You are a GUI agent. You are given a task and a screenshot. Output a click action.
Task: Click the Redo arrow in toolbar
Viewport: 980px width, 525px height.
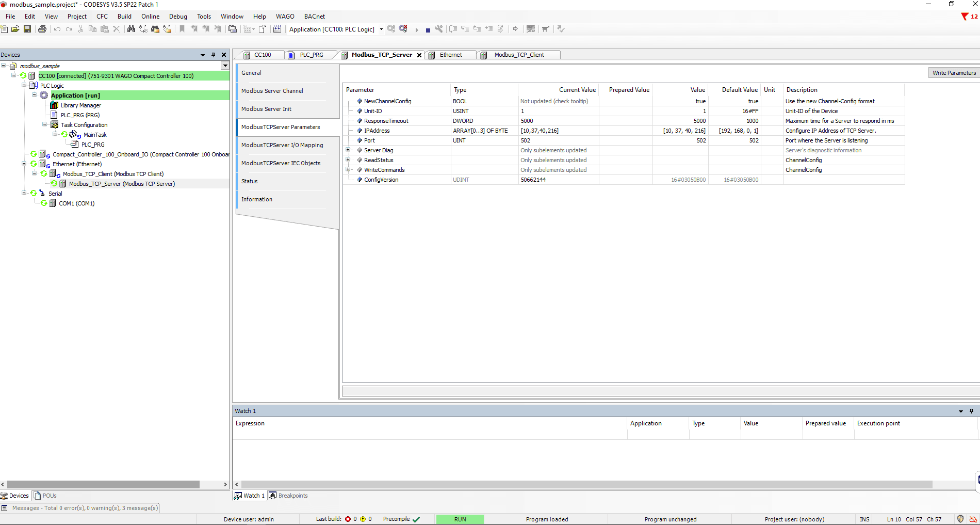(69, 29)
